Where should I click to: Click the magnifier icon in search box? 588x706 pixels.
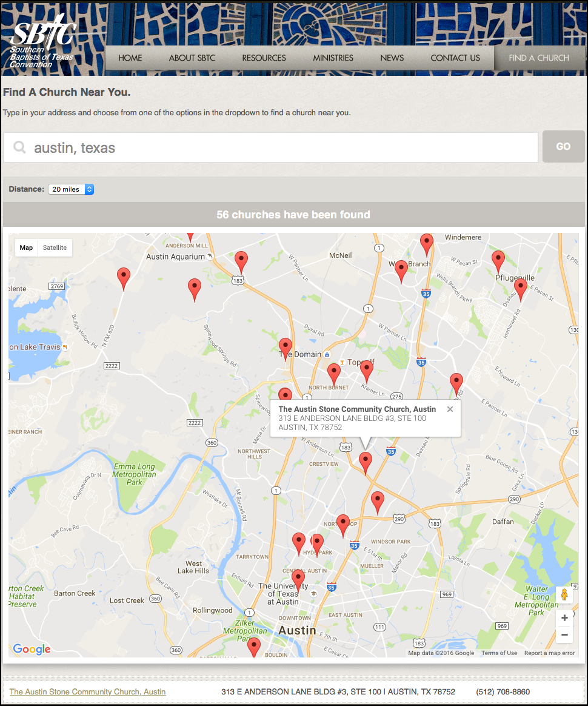(20, 147)
